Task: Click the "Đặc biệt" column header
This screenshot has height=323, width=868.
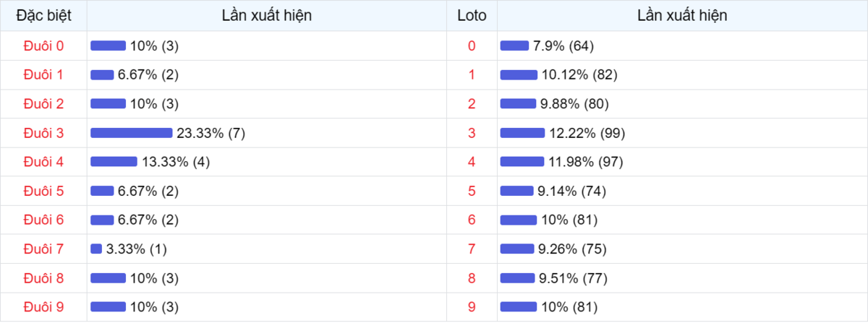Action: point(43,15)
